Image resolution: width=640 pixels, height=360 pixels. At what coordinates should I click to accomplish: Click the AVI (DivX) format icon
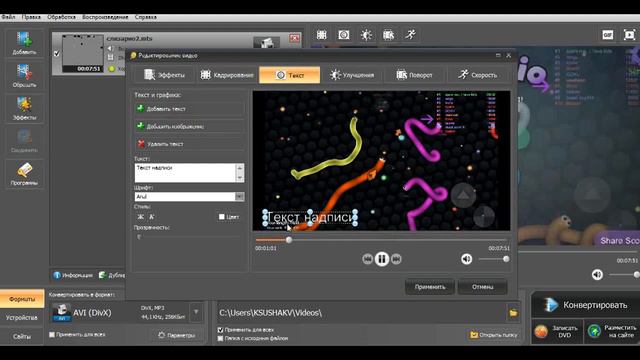click(61, 312)
